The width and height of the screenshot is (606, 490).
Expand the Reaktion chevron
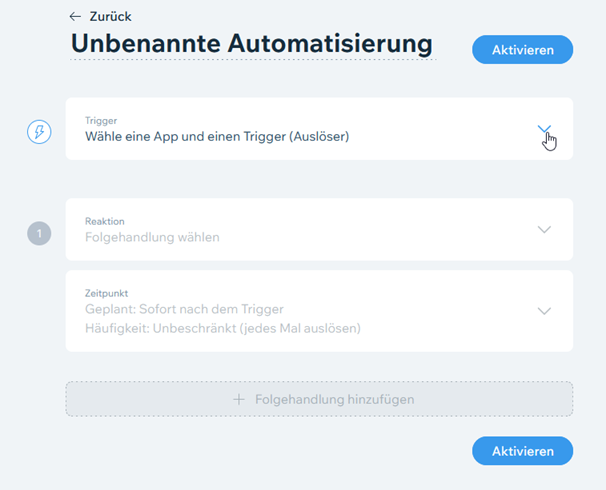tap(544, 230)
